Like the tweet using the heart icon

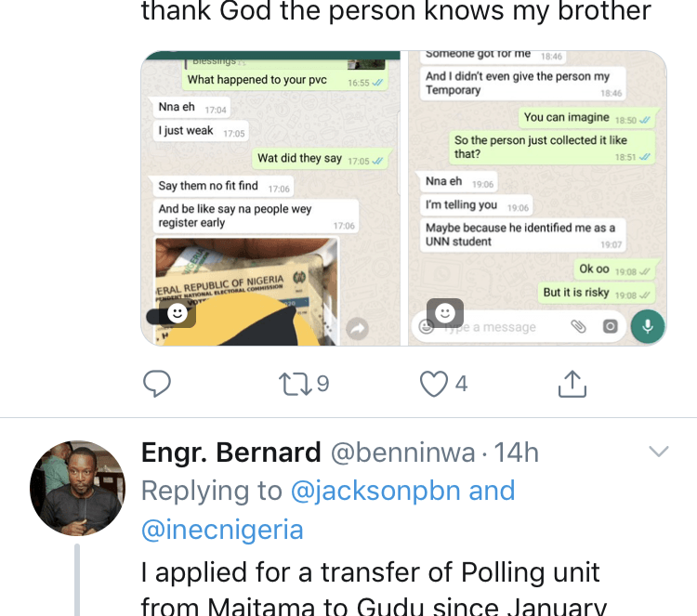click(x=434, y=384)
